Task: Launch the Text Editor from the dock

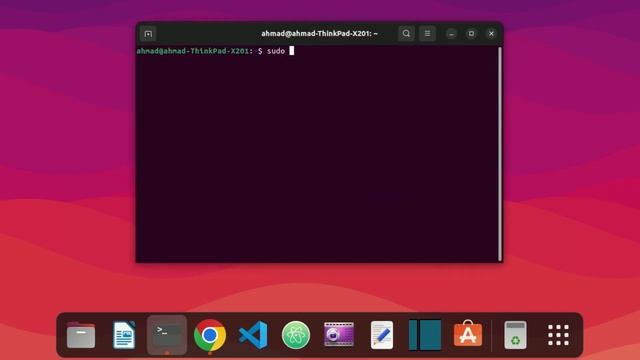Action: [382, 335]
